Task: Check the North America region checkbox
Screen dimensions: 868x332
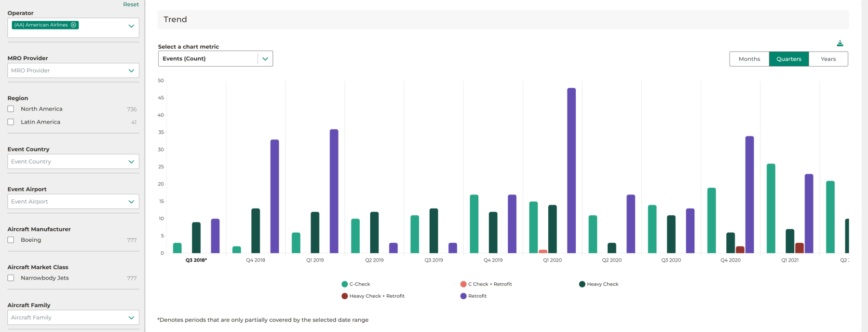Action: 11,109
